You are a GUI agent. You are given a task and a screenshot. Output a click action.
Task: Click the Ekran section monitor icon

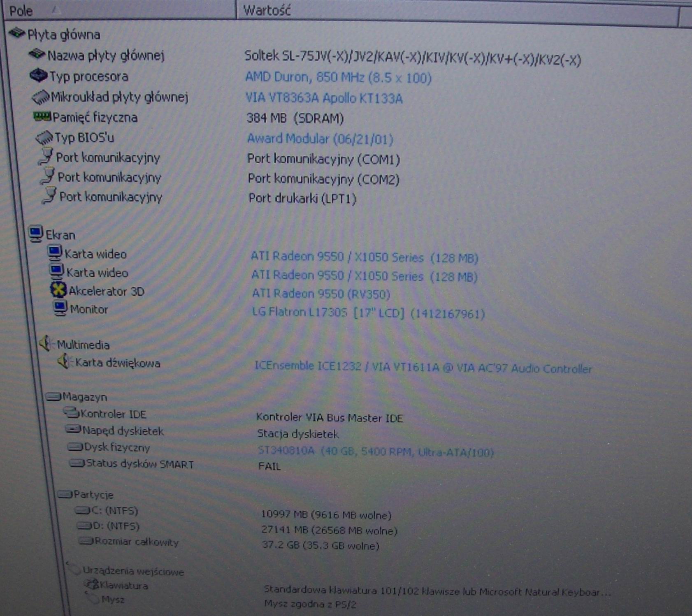(36, 234)
